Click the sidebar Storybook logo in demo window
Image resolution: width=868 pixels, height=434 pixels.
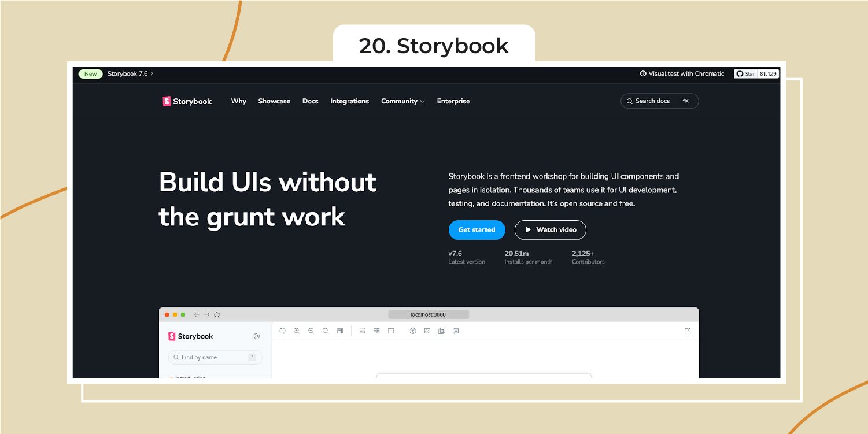click(190, 336)
